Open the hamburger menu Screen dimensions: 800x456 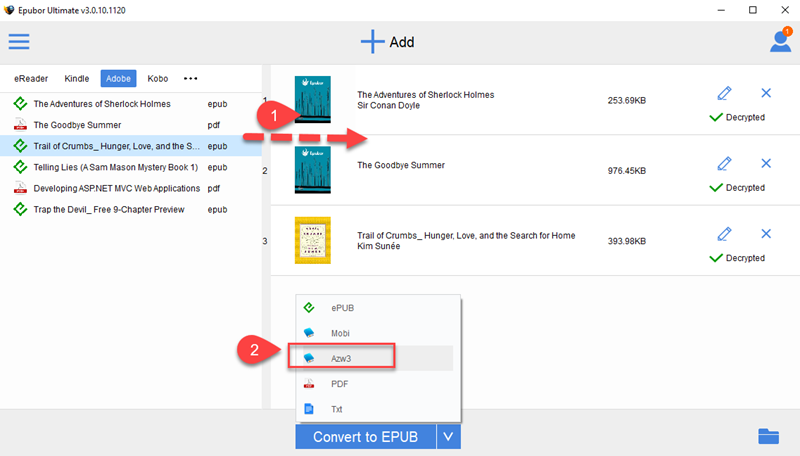(19, 41)
